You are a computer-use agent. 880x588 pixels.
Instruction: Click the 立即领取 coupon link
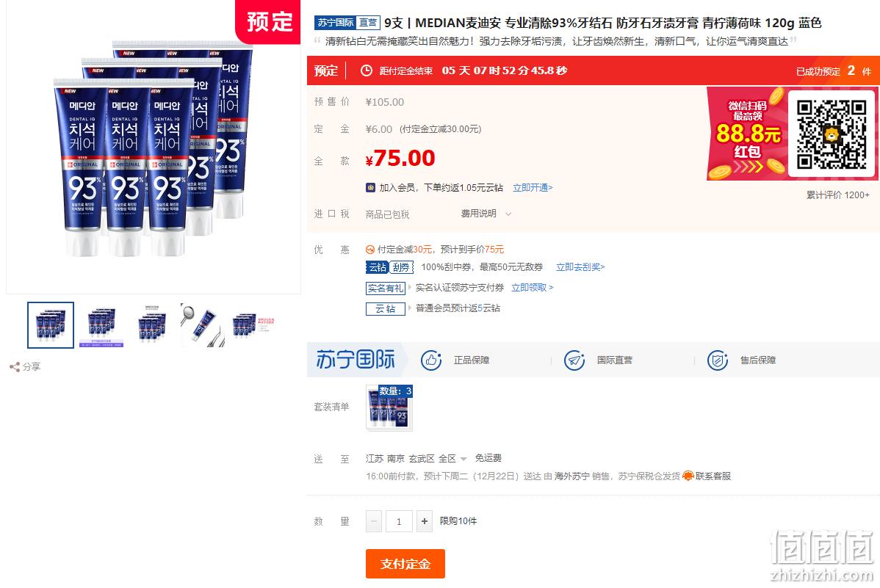(x=532, y=287)
